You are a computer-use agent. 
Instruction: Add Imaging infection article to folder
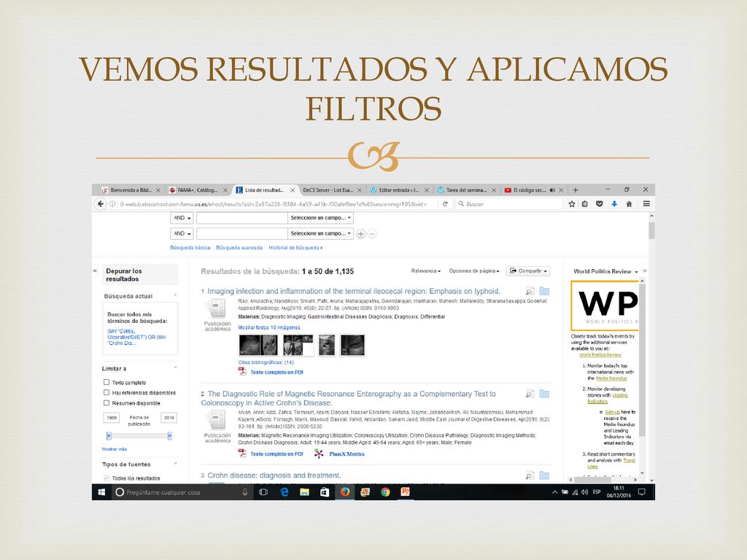[544, 291]
